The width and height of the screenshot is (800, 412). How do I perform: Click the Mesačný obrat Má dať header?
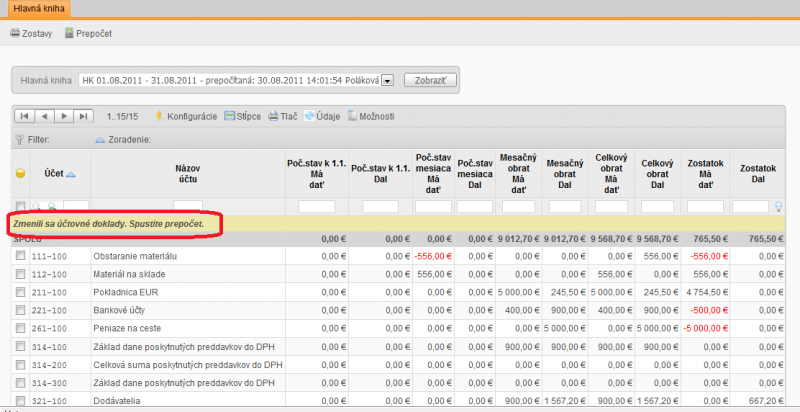coord(519,173)
